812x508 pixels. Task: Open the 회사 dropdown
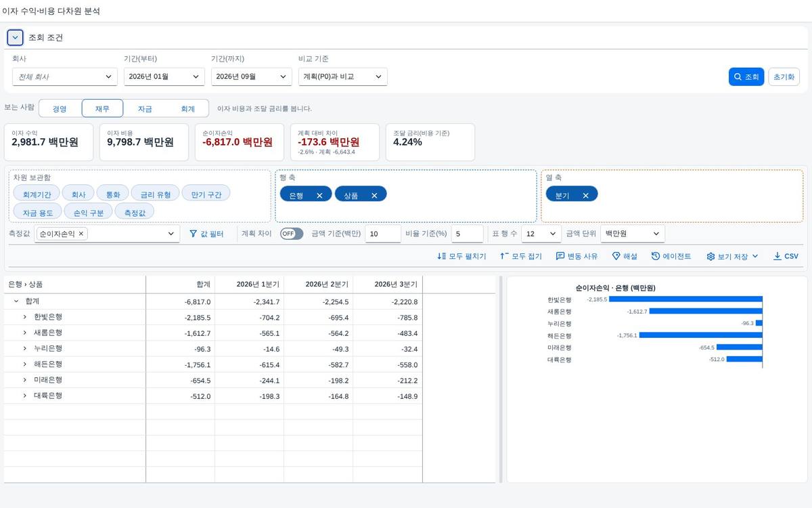point(65,77)
